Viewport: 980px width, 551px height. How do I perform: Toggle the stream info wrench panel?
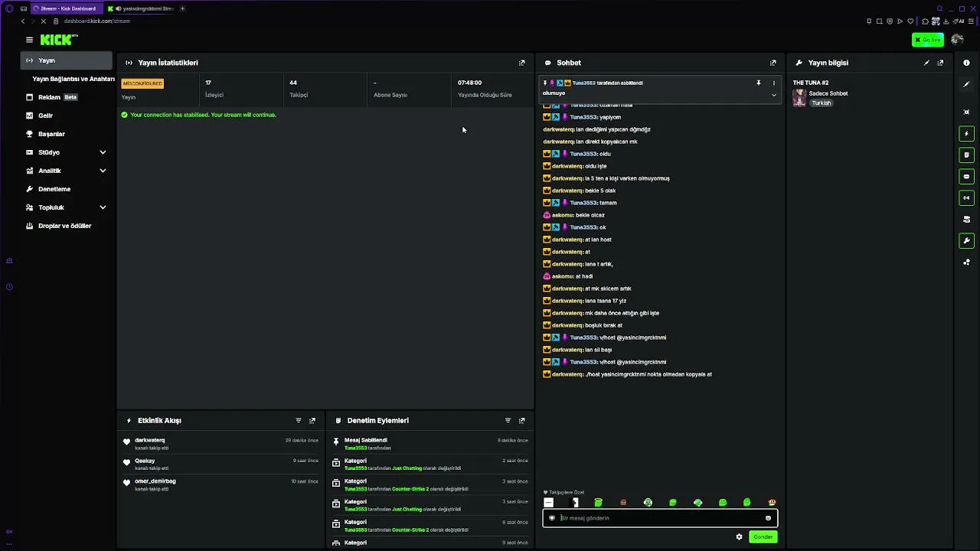(x=966, y=241)
